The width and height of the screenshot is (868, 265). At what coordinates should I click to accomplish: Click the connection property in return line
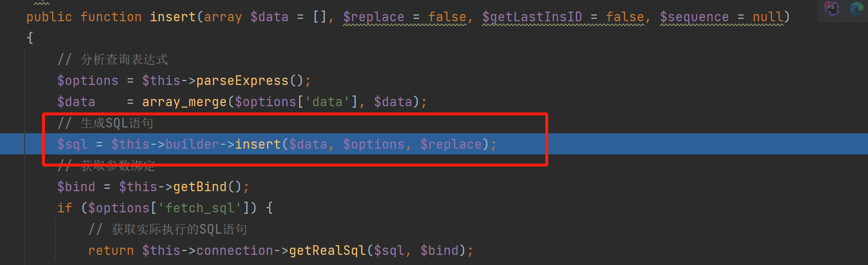234,251
